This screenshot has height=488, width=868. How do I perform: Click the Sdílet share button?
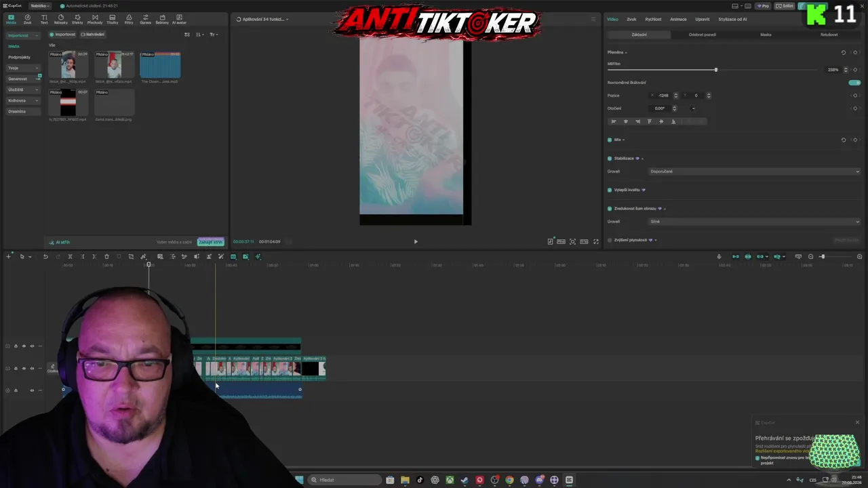tap(785, 6)
